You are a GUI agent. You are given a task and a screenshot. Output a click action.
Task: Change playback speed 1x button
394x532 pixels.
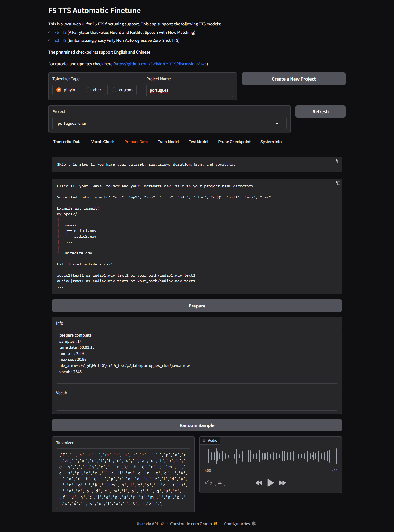coord(220,483)
